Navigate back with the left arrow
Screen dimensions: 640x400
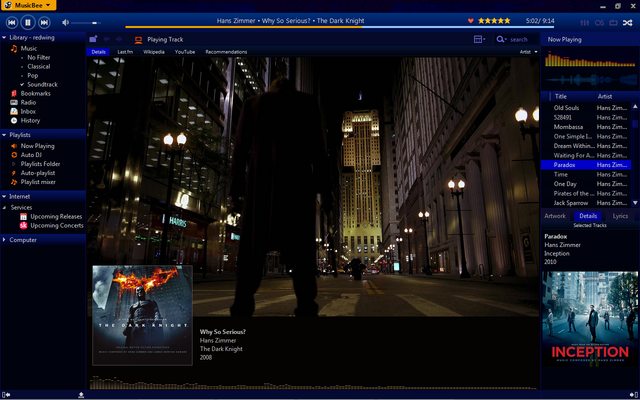pos(107,39)
